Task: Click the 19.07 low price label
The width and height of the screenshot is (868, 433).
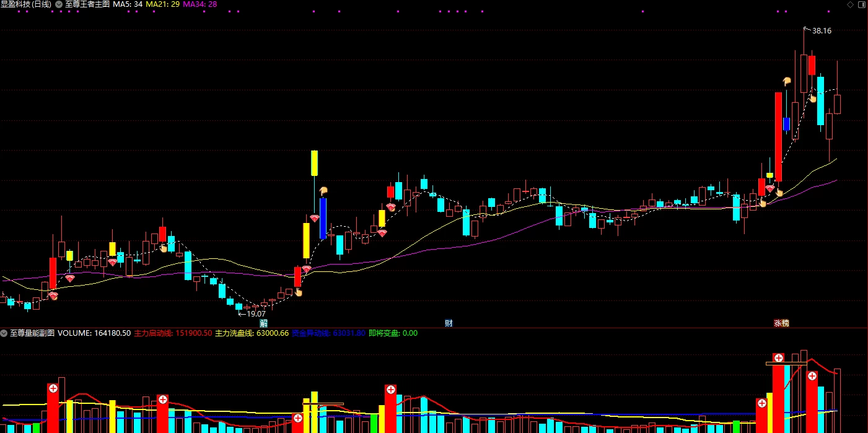Action: click(256, 314)
